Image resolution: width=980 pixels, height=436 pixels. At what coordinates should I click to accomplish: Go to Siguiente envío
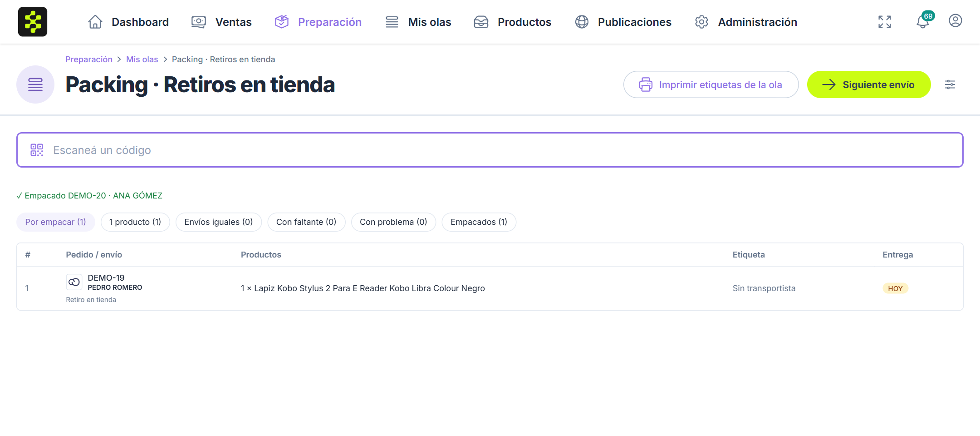pyautogui.click(x=869, y=84)
